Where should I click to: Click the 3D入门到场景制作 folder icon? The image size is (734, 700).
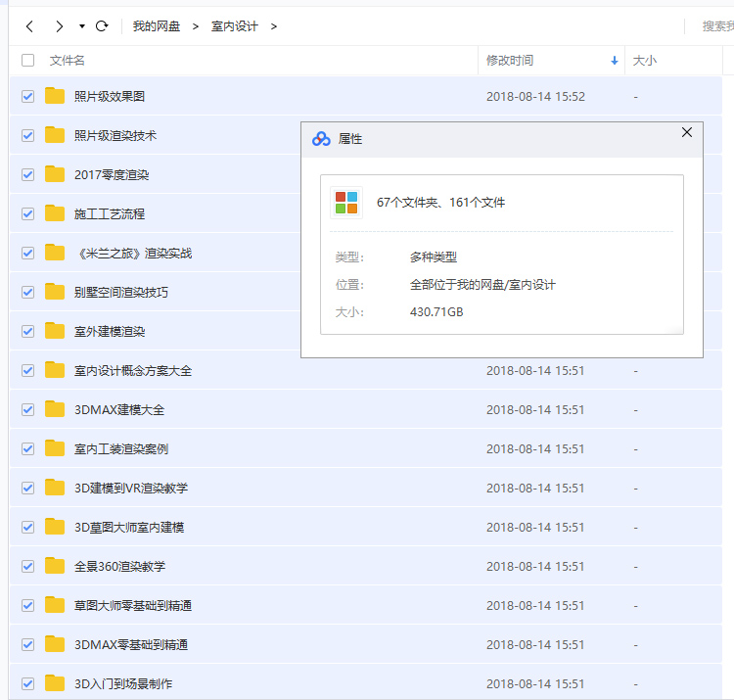coord(55,683)
